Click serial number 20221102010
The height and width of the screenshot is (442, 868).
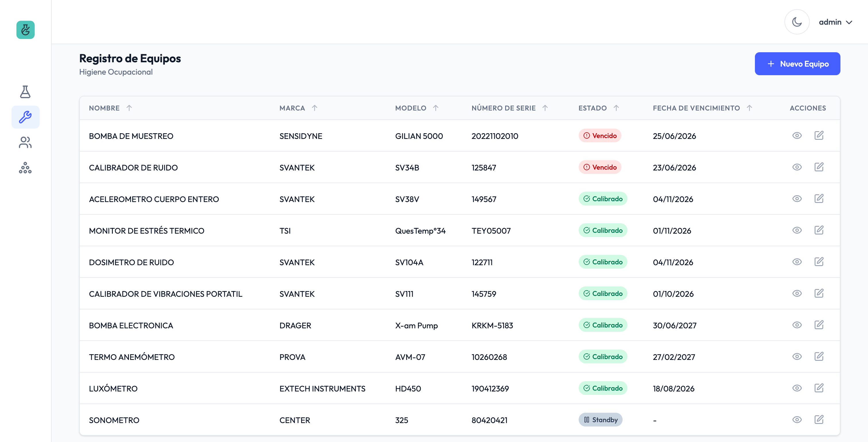pyautogui.click(x=495, y=136)
